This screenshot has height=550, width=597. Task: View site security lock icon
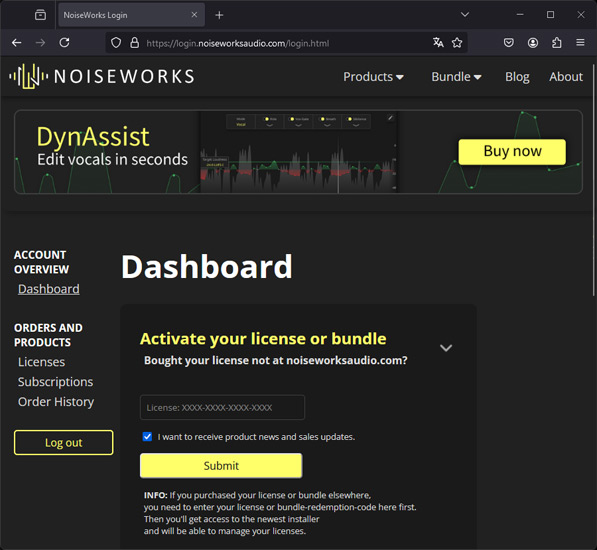[134, 43]
